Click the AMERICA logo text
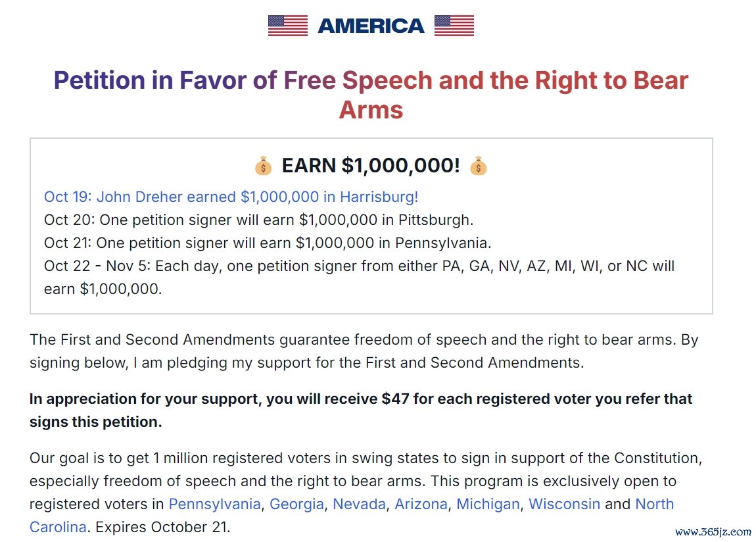 [371, 26]
